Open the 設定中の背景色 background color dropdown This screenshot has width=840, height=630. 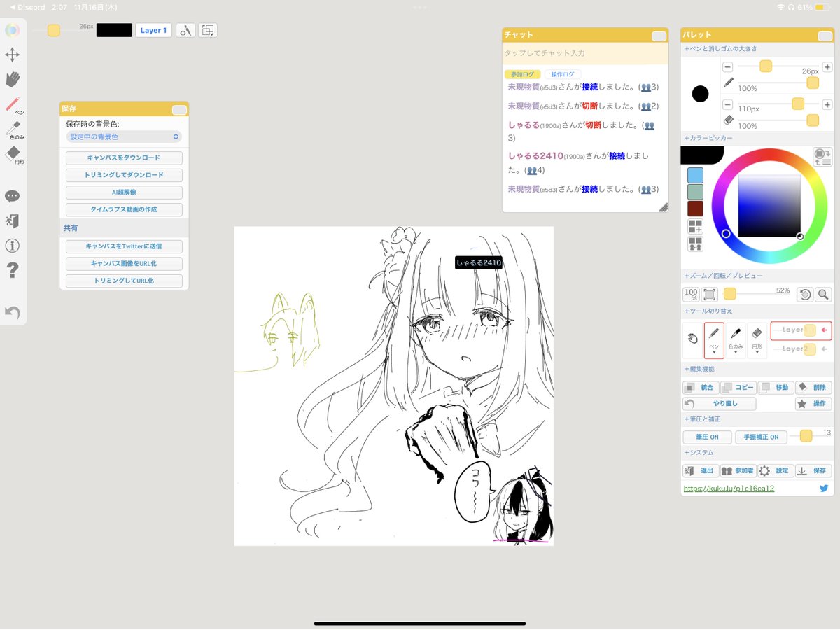click(x=124, y=136)
